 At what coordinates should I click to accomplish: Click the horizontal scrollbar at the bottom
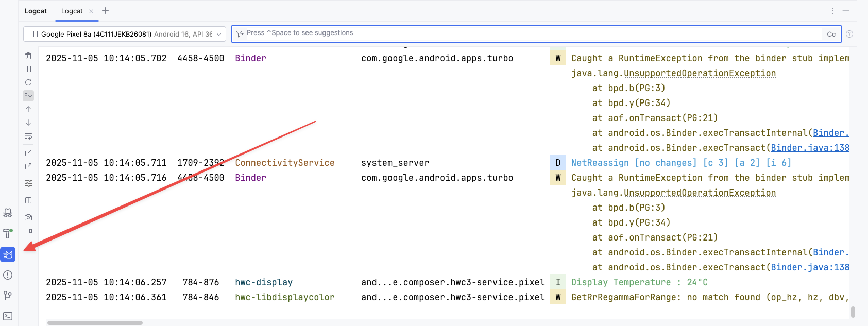point(95,323)
